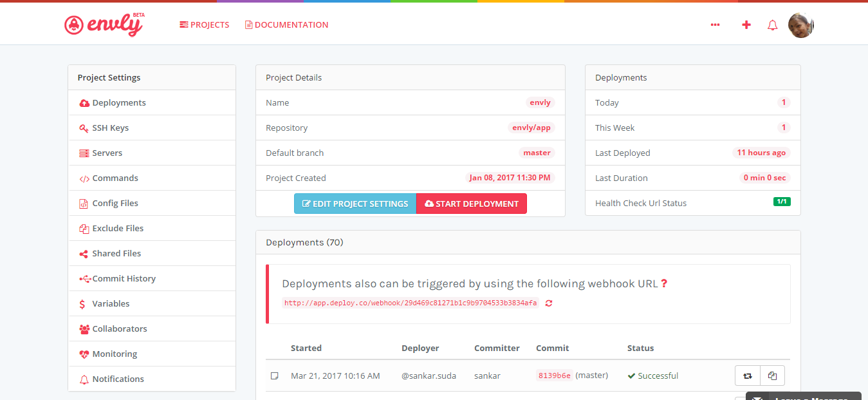Click the Started column header
The height and width of the screenshot is (400, 868).
(306, 348)
